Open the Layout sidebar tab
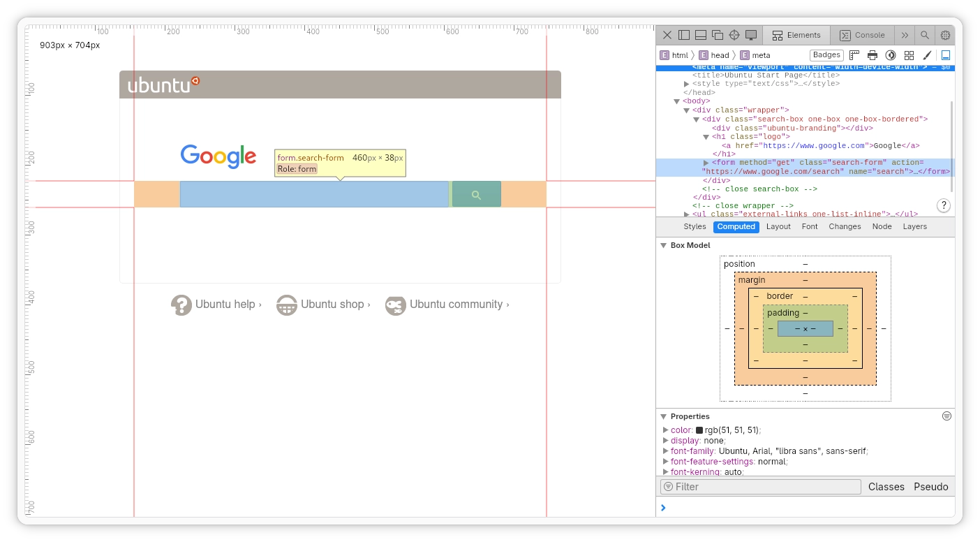 coord(778,226)
